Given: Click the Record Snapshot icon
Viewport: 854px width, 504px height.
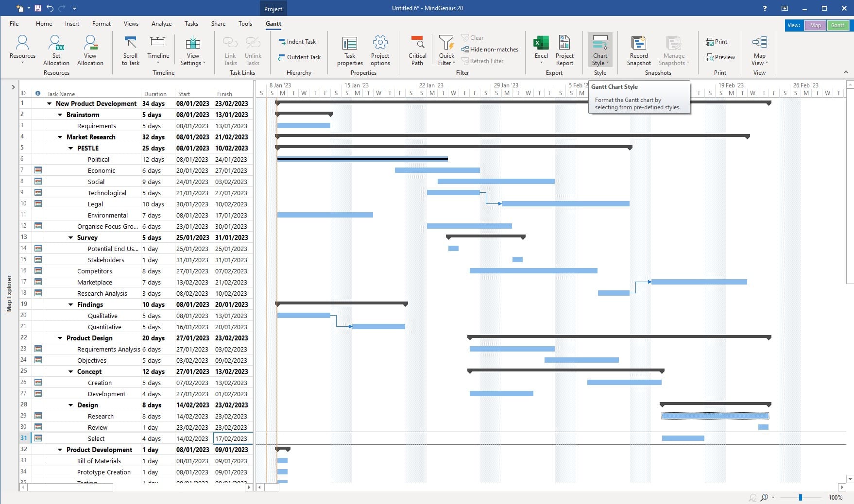Looking at the screenshot, I should (x=638, y=43).
